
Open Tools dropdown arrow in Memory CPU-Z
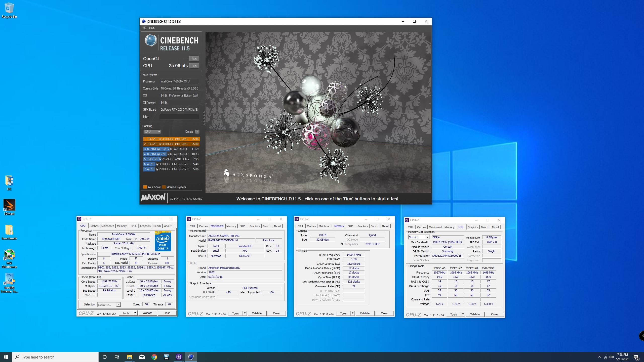click(x=352, y=313)
